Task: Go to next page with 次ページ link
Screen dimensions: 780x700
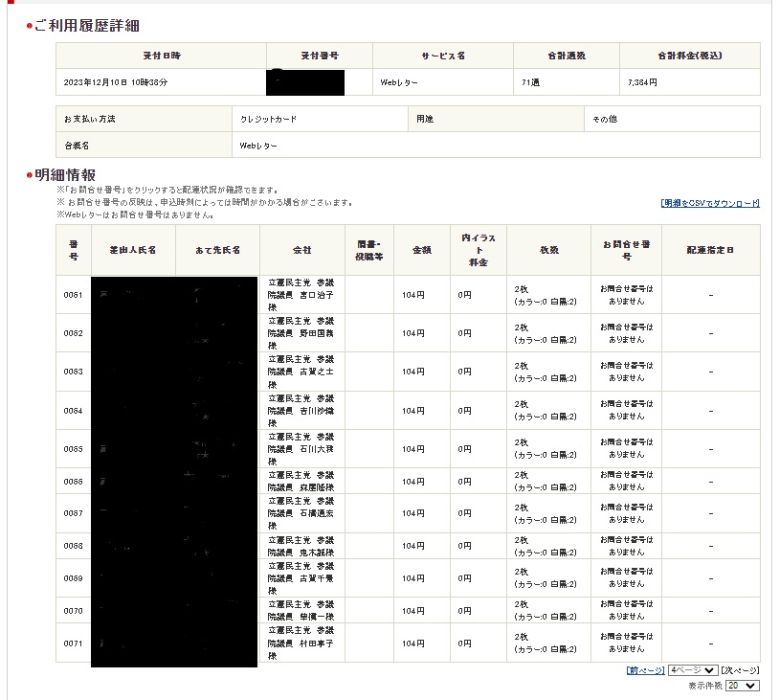Action: [x=740, y=670]
